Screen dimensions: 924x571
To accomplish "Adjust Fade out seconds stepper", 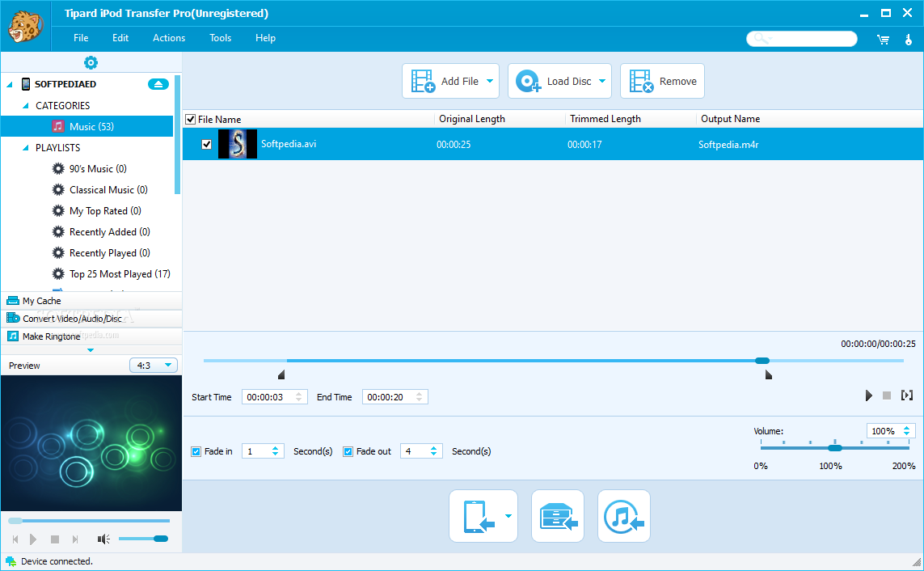I will pos(434,451).
